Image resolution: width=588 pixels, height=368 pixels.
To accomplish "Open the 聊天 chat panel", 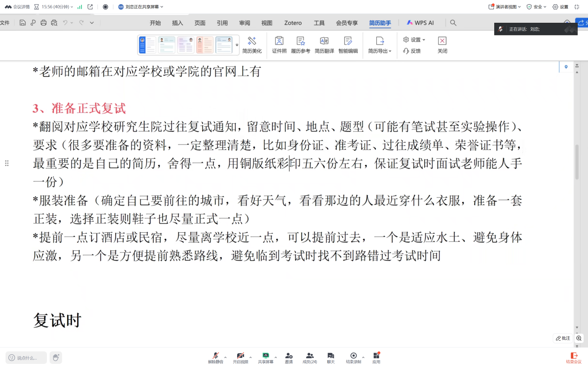I will [330, 357].
